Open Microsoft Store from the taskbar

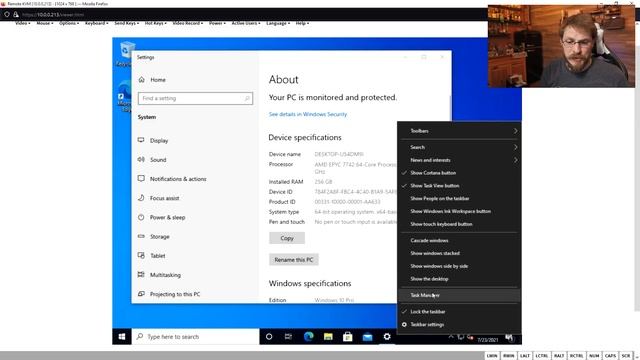coord(348,337)
